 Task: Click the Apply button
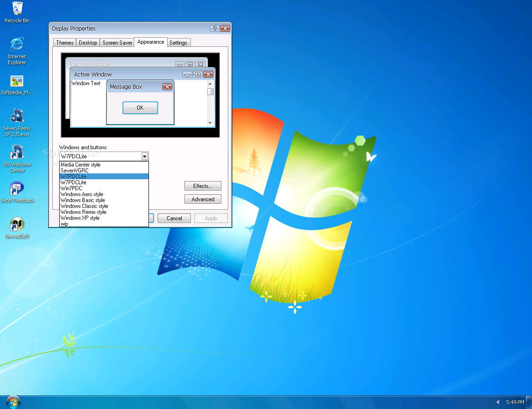click(211, 218)
